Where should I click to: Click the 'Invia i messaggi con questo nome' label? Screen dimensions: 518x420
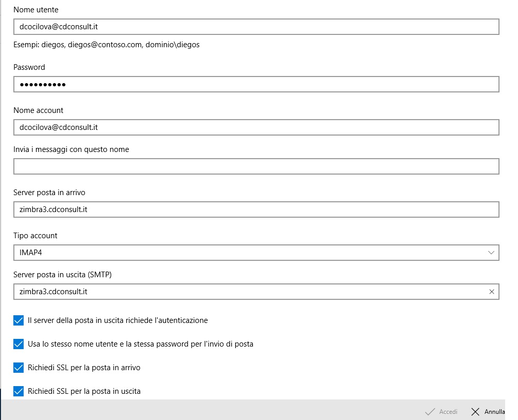[x=71, y=149]
